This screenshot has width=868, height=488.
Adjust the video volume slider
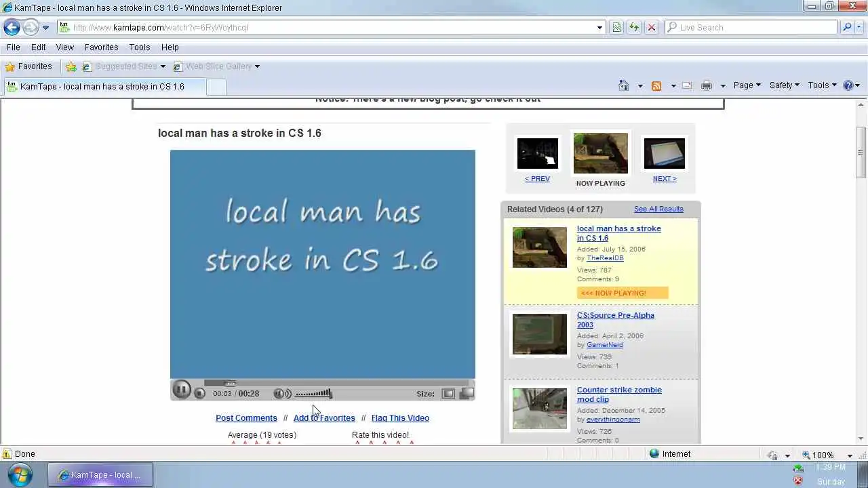313,394
